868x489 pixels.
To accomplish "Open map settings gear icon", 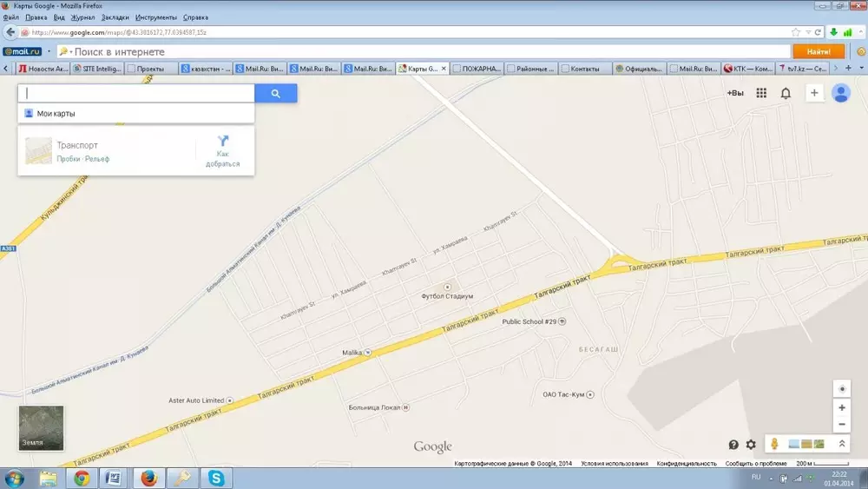I will click(x=751, y=445).
